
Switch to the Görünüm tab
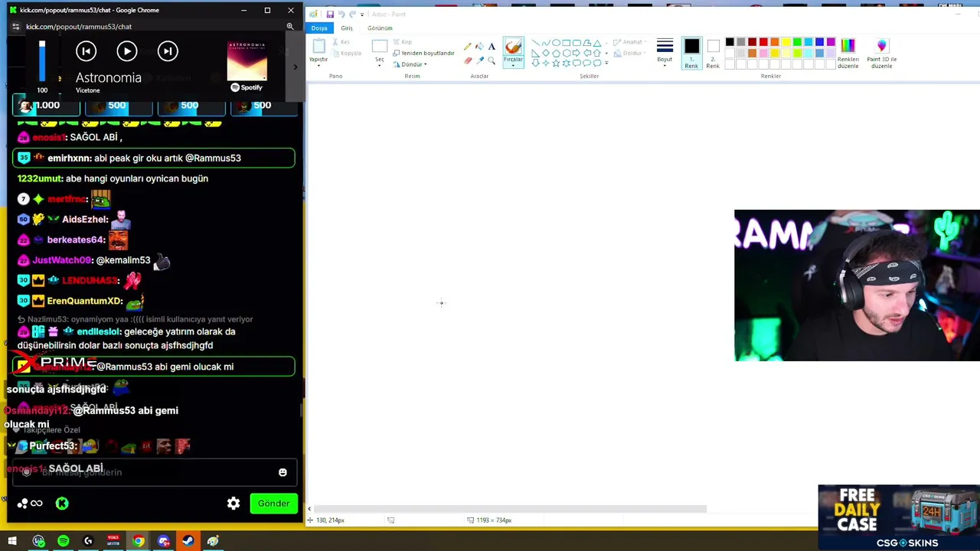(x=380, y=28)
